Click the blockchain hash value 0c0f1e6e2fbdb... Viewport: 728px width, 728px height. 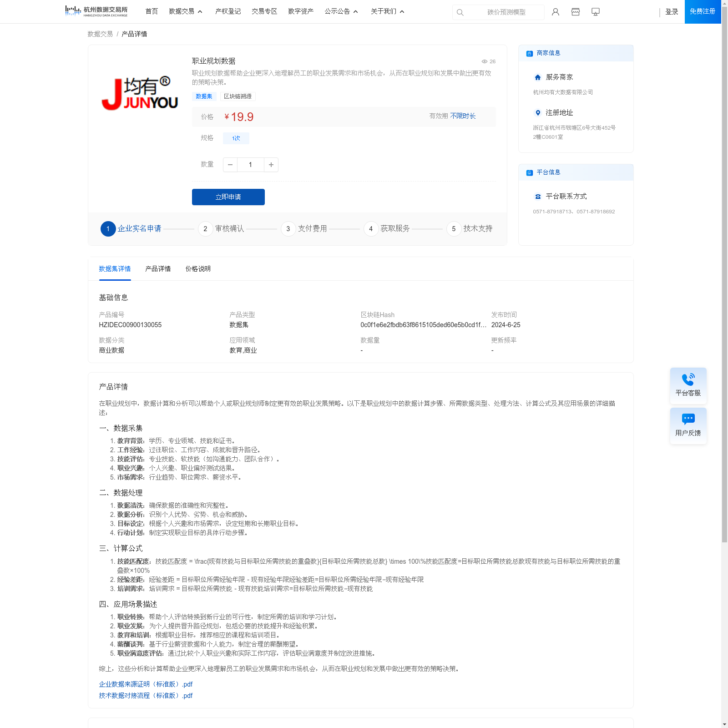pyautogui.click(x=424, y=325)
